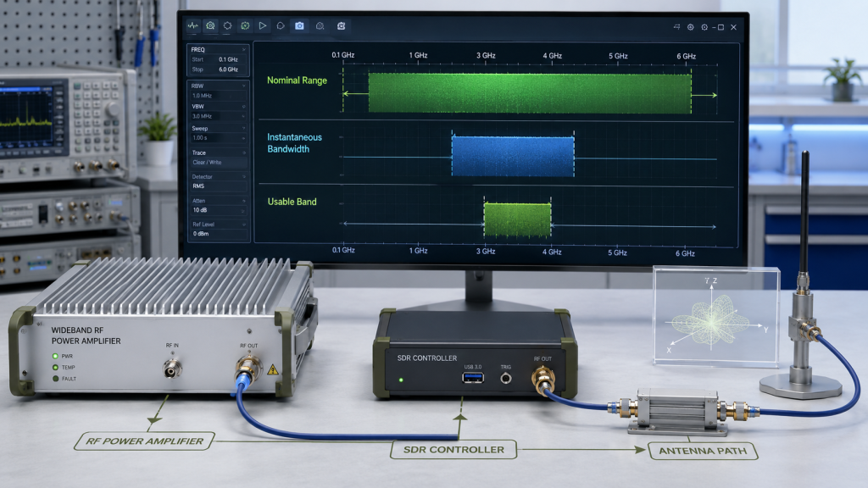Expand the Sweep section chevron

[x=243, y=128]
